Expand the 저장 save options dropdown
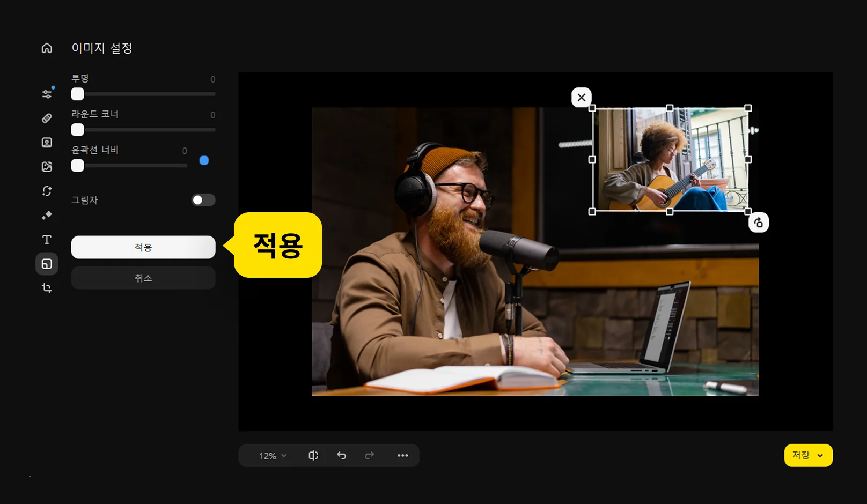Image resolution: width=867 pixels, height=504 pixels. 820,456
